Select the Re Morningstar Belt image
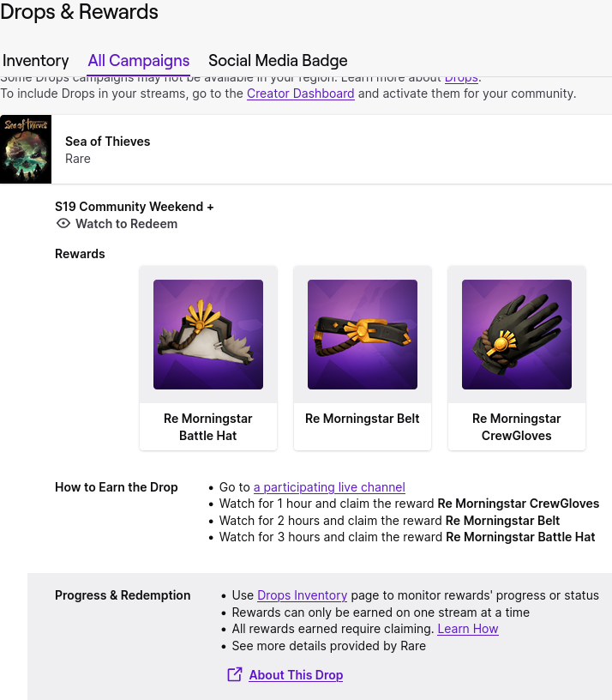Viewport: 612px width, 700px height. click(363, 335)
